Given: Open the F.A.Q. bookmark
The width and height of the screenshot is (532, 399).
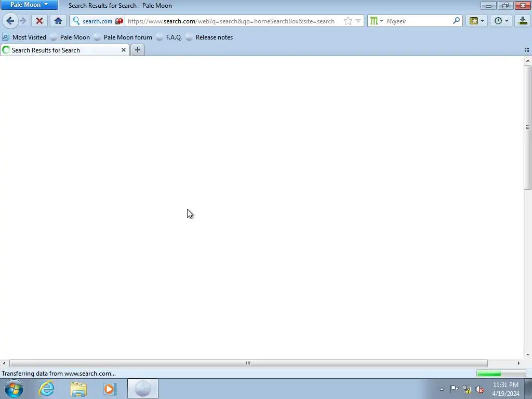Looking at the screenshot, I should [169, 37].
